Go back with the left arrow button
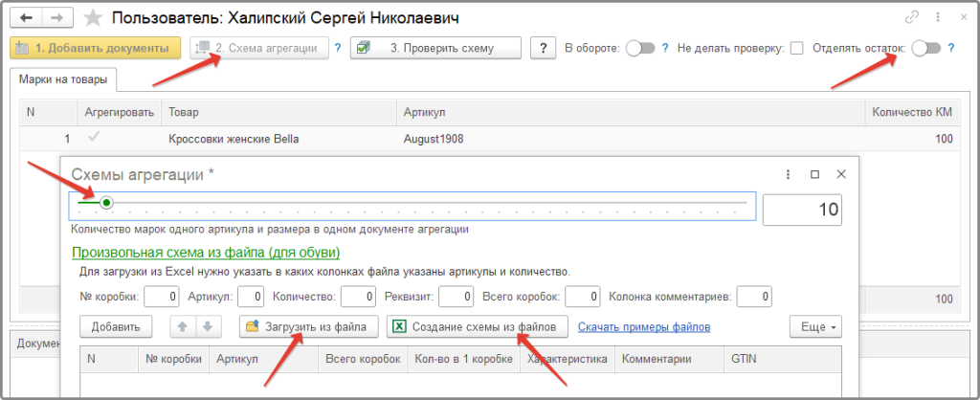The image size is (980, 400). [27, 18]
